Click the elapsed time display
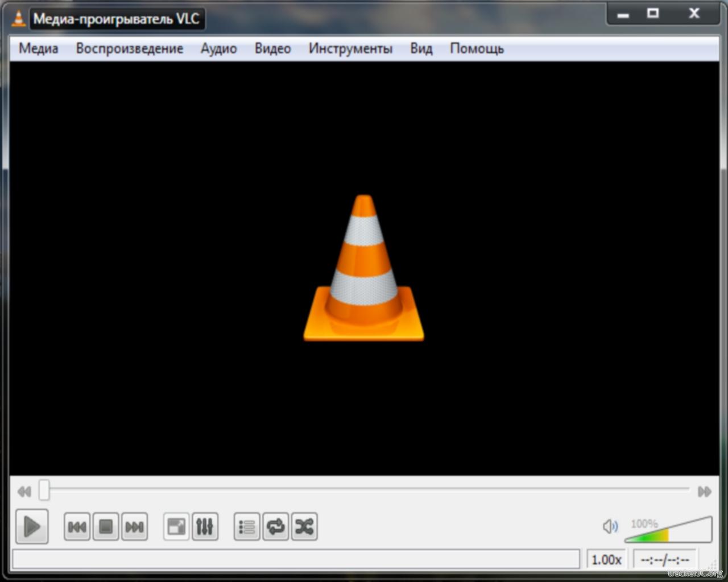Viewport: 728px width, 582px height. pos(664,560)
